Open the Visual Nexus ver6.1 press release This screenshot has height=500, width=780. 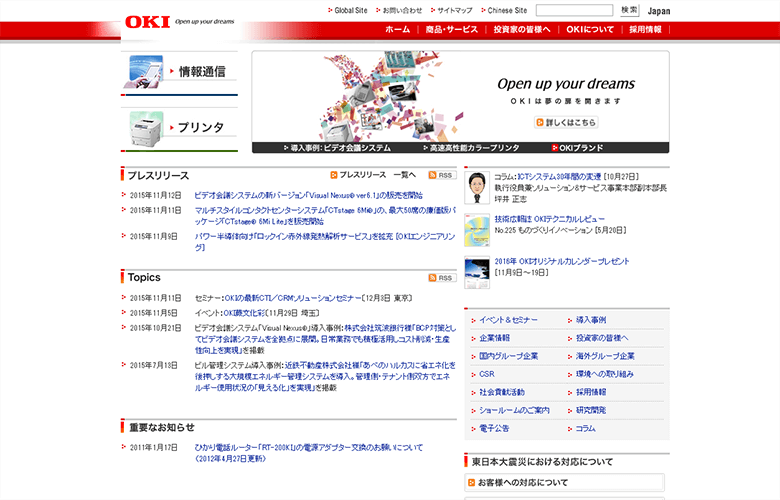coord(308,196)
